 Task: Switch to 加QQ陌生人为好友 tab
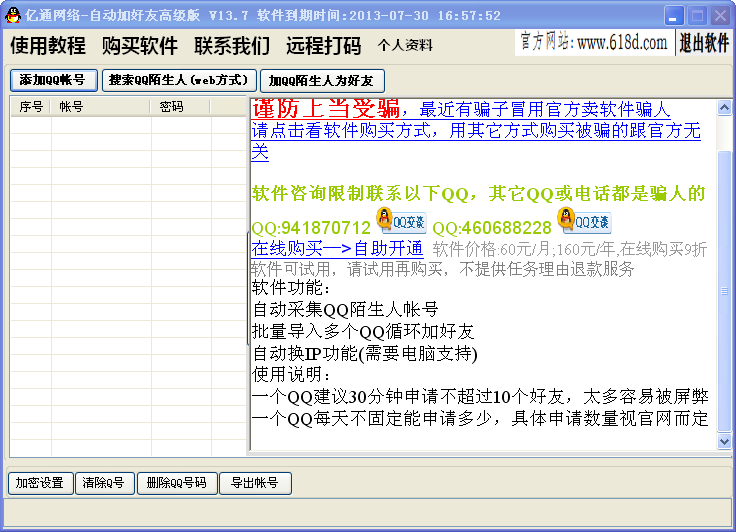[x=322, y=81]
